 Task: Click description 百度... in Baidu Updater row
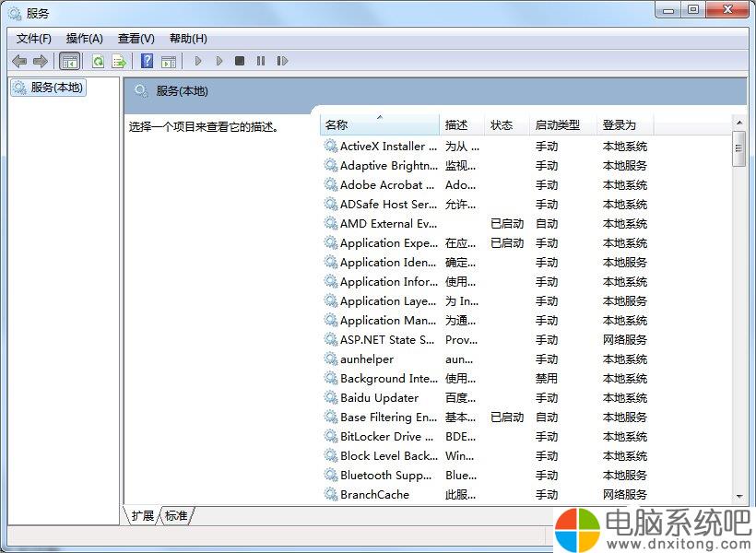click(460, 398)
